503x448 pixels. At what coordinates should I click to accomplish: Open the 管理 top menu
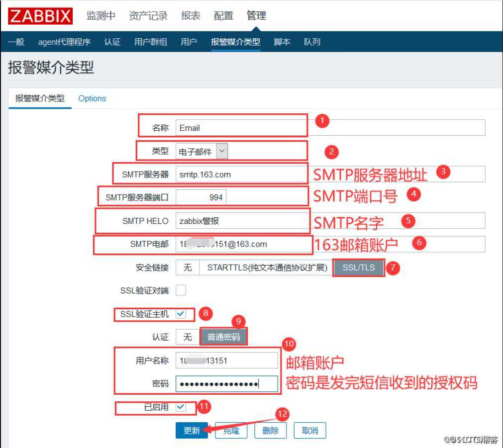(256, 15)
